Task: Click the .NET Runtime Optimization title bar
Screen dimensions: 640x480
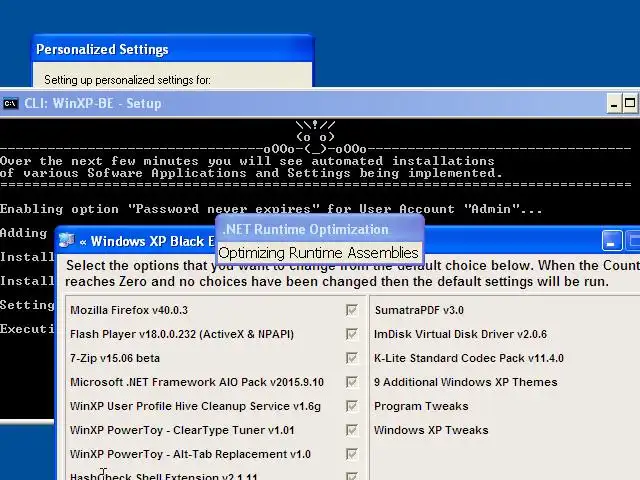Action: 320,229
